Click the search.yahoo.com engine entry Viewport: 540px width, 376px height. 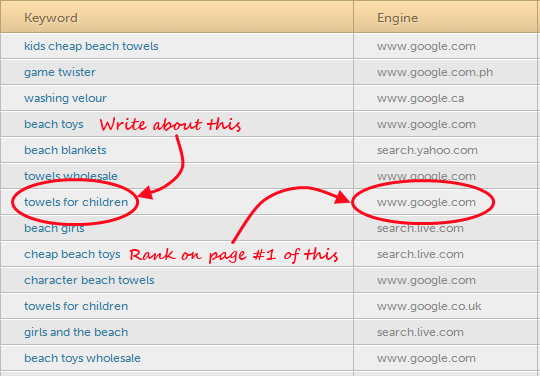(427, 150)
